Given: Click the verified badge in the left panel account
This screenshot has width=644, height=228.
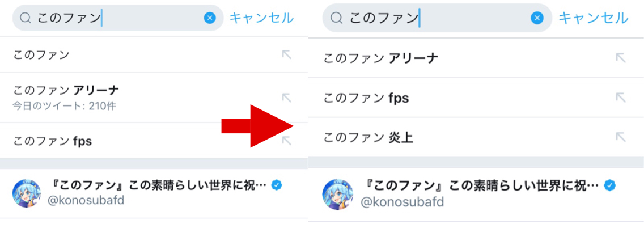Looking at the screenshot, I should tap(277, 185).
